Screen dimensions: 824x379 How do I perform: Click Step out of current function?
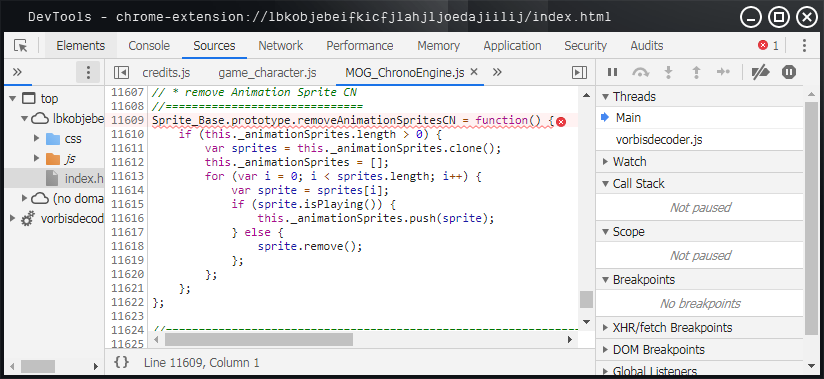coord(696,72)
